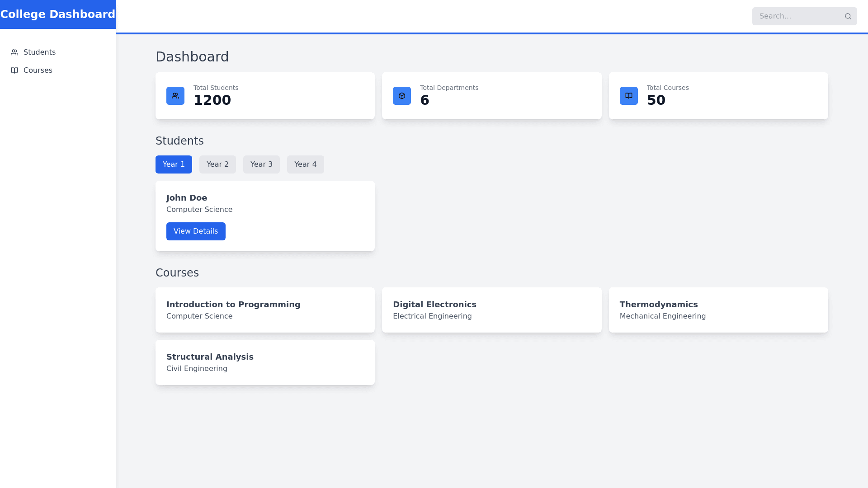
Task: Click the Structural Analysis course card
Action: (265, 362)
